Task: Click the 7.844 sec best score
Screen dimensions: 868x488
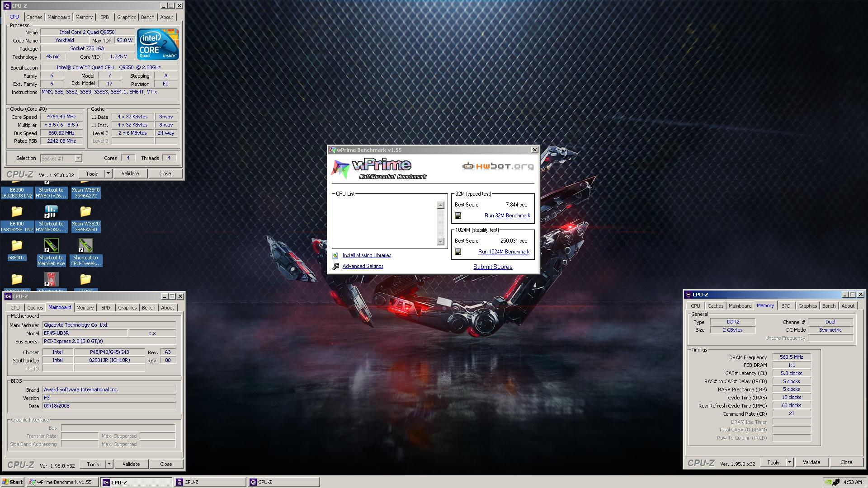Action: 517,205
